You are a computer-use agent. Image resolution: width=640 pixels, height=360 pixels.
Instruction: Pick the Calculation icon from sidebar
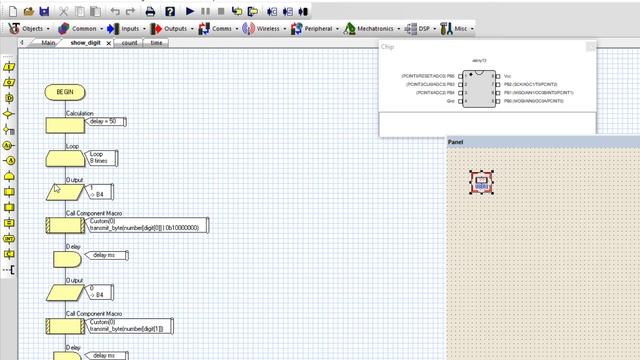coord(9,223)
